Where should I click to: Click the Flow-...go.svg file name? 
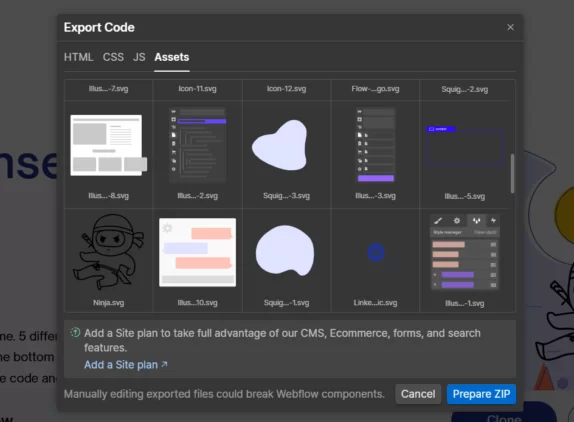pos(376,89)
